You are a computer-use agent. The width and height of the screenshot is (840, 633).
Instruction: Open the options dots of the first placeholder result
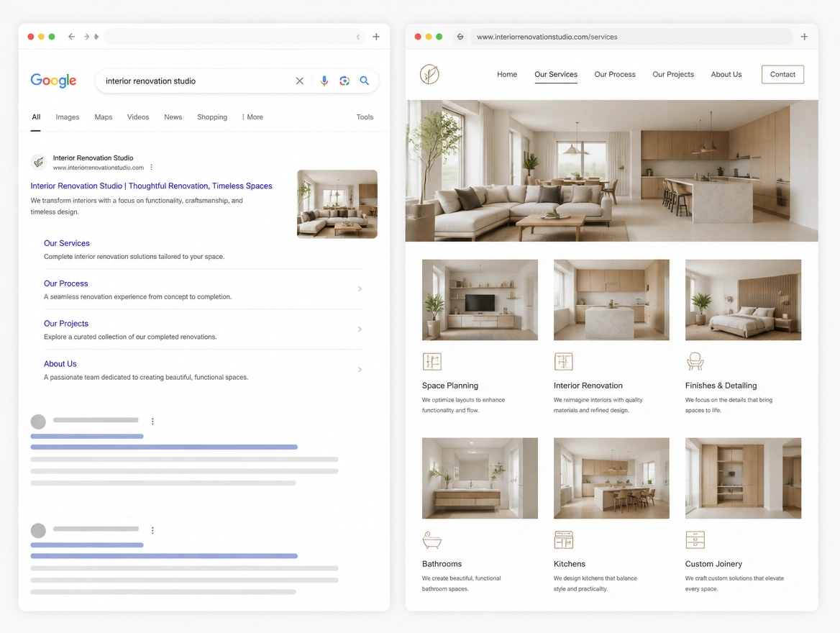click(x=152, y=422)
